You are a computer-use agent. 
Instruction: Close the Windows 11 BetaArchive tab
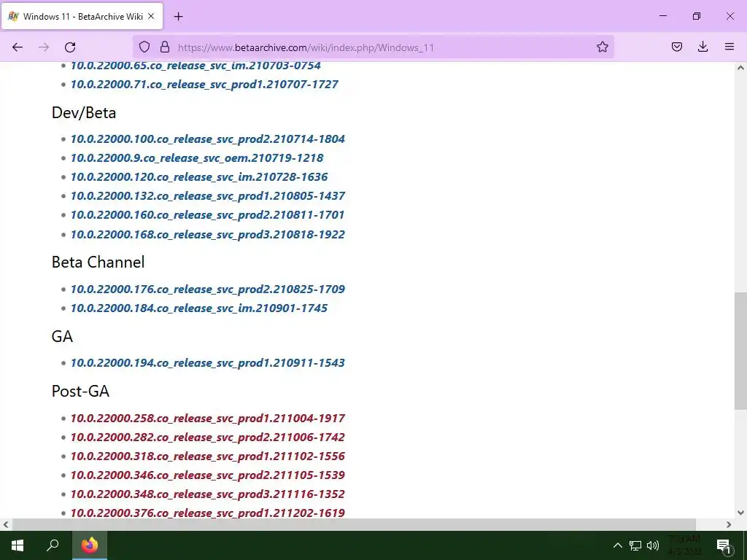151,16
